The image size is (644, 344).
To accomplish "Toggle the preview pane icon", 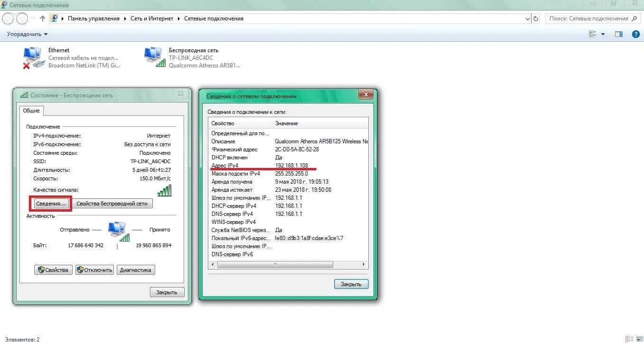I will tap(618, 34).
